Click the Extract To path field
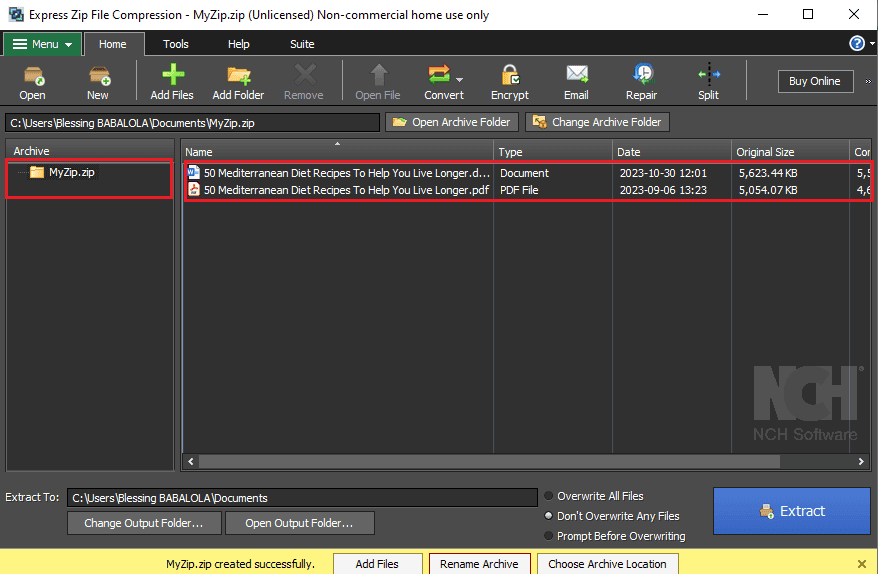 302,498
